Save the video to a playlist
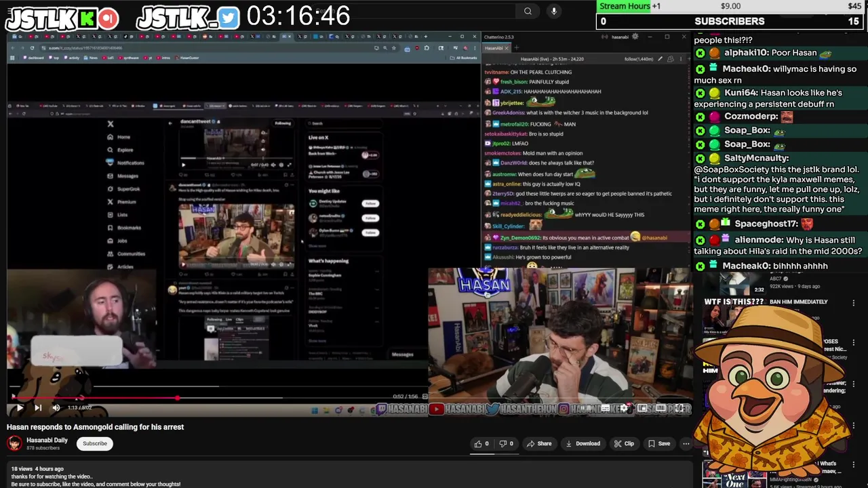This screenshot has height=488, width=868. [659, 443]
